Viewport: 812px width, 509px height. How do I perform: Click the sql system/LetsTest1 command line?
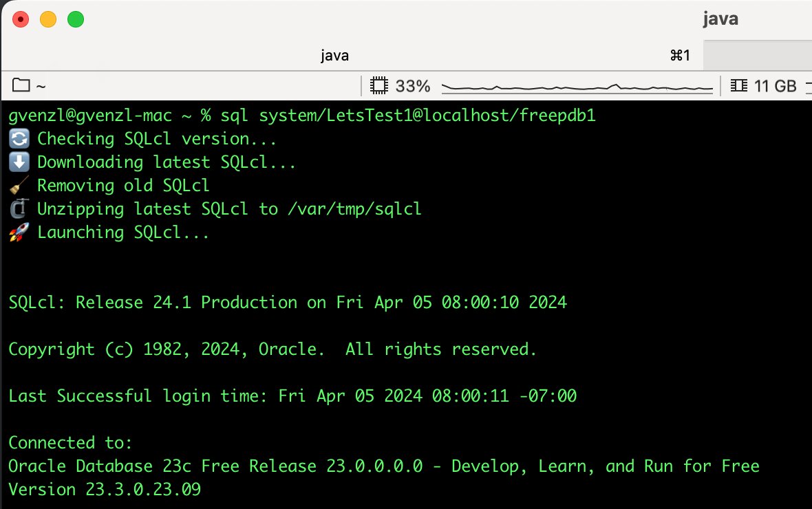[x=302, y=116]
